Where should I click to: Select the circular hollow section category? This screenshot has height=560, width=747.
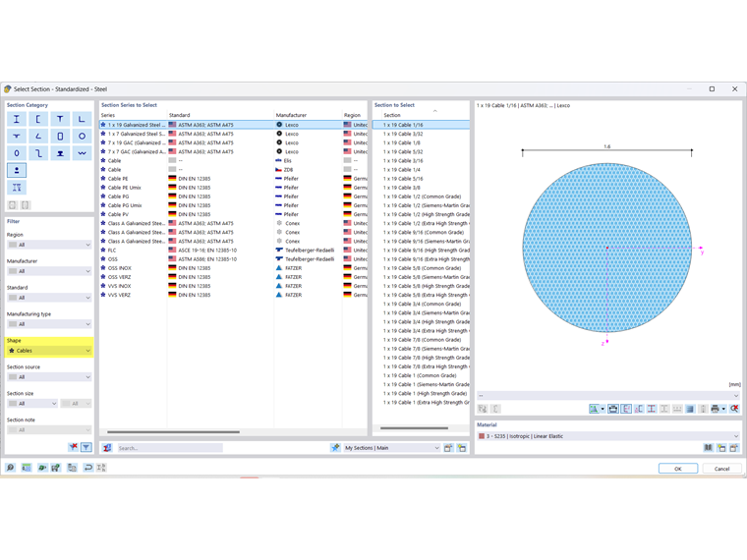[82, 137]
